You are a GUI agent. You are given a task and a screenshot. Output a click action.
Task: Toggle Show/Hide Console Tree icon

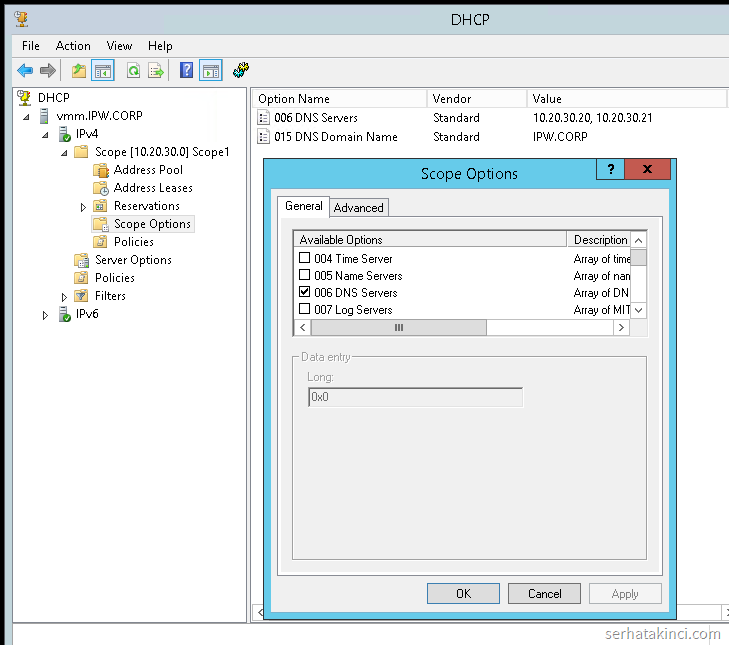(102, 70)
